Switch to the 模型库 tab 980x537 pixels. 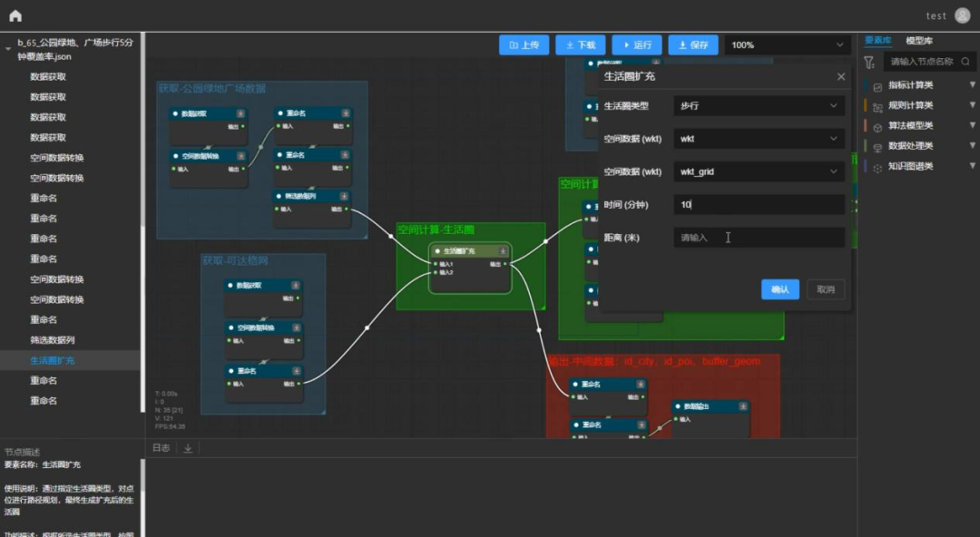pos(919,41)
